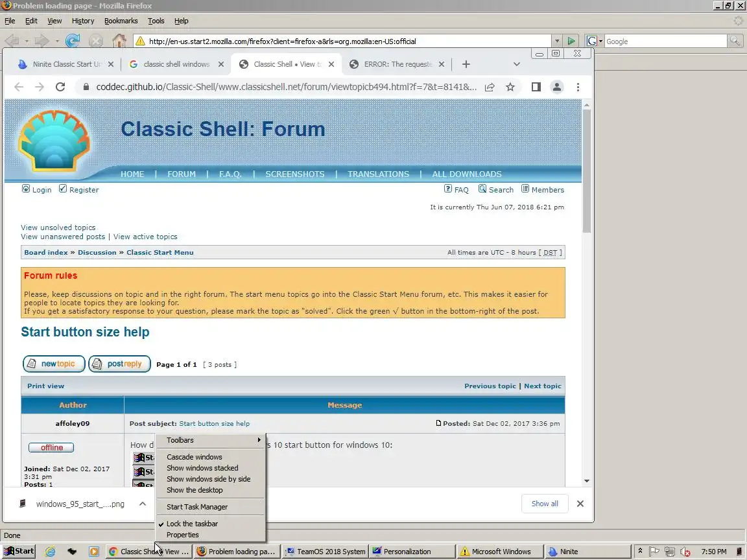Open forward-history dropdown next to Firefox forward arrow
Screen dimensions: 747x560
click(x=57, y=41)
